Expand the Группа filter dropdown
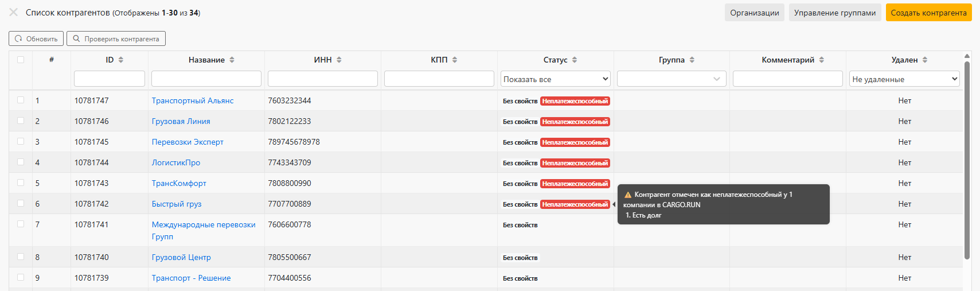 [x=671, y=79]
